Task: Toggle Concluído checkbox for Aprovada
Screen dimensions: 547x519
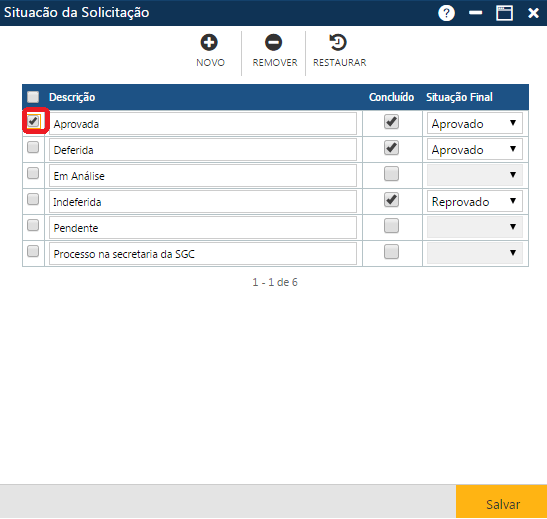Action: [x=391, y=122]
